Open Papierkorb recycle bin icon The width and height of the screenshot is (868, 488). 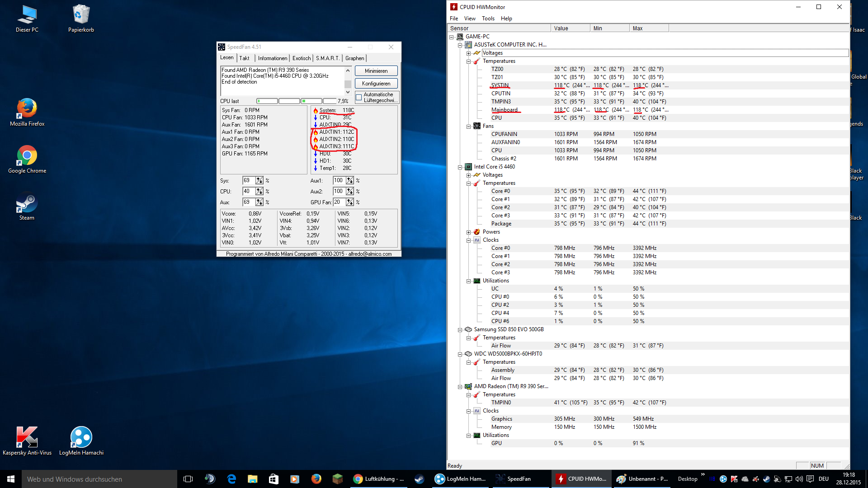pyautogui.click(x=81, y=15)
